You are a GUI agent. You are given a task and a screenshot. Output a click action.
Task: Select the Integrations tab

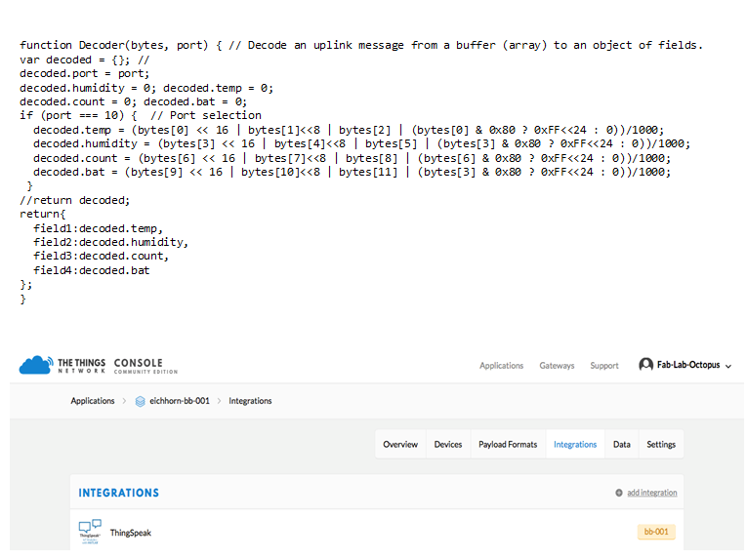575,445
